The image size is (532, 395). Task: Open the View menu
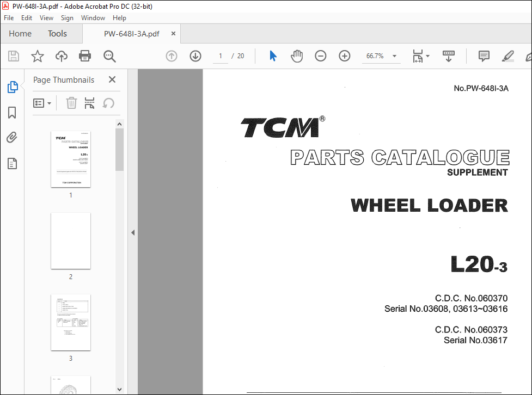[46, 18]
